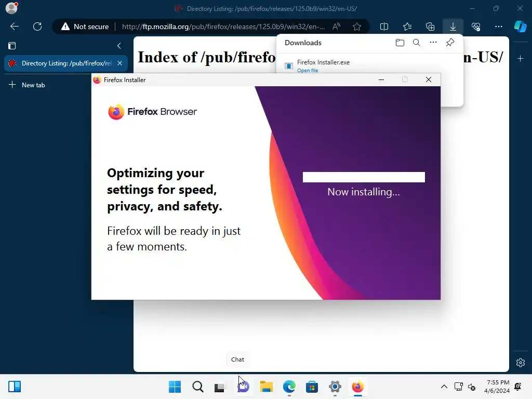Image resolution: width=532 pixels, height=399 pixels.
Task: Show hidden system tray icons chevron
Action: 444,387
